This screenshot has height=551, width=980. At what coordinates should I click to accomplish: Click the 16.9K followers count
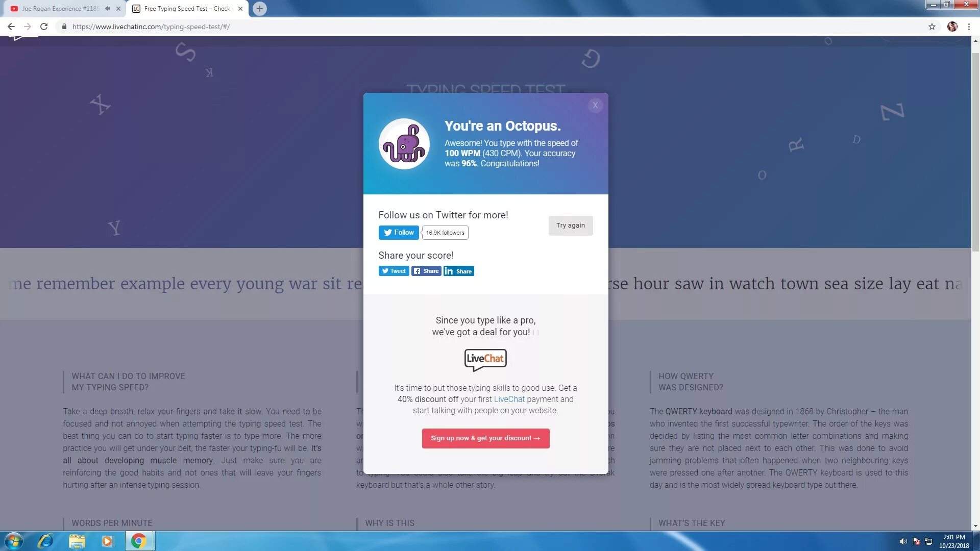click(445, 233)
